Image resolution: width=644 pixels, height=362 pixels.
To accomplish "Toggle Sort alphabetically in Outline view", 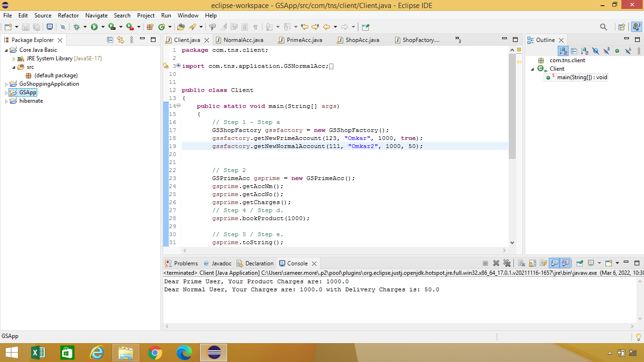I will pos(563,51).
